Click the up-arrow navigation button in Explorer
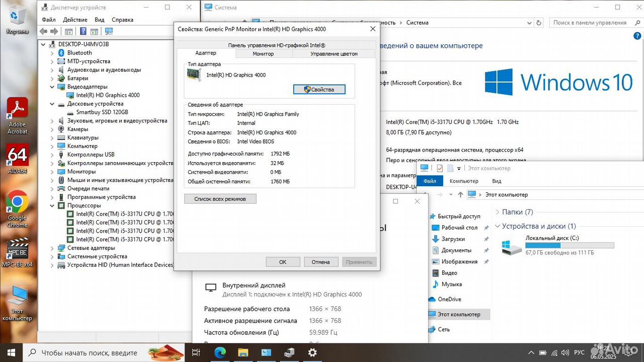644x362 pixels. [x=460, y=194]
